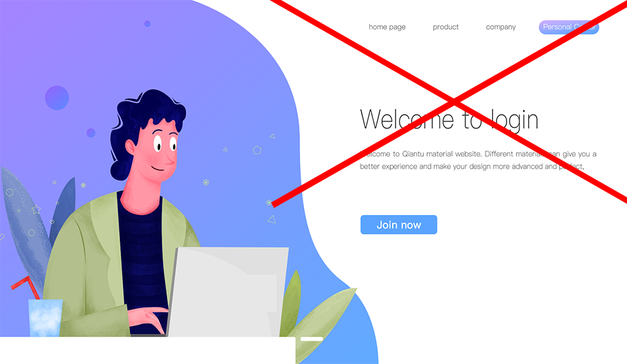Click the blue Join now button
This screenshot has width=627, height=364.
tap(399, 224)
